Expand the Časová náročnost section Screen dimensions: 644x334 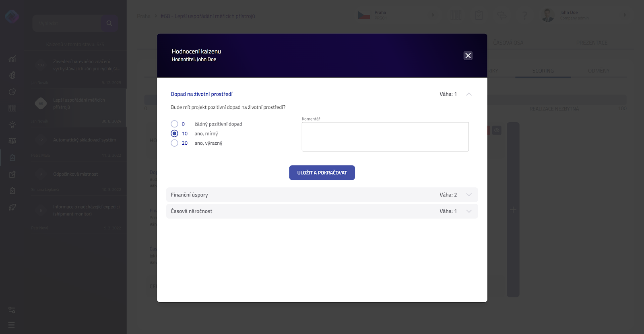pos(322,211)
